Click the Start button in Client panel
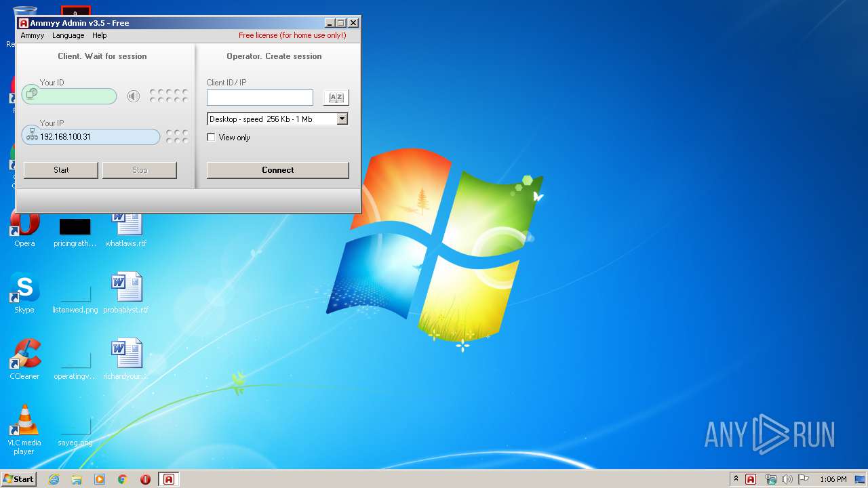Screen dimensions: 868x488 point(61,170)
